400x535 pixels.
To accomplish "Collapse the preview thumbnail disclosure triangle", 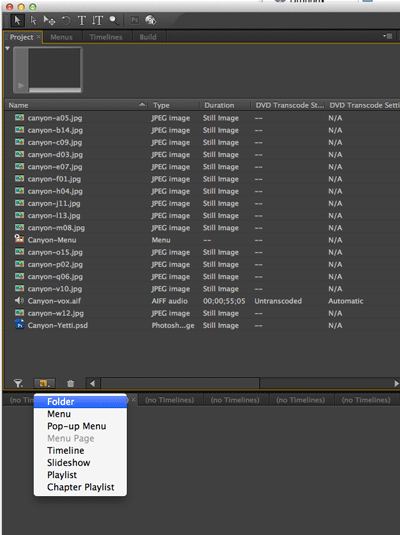I will pos(8,49).
